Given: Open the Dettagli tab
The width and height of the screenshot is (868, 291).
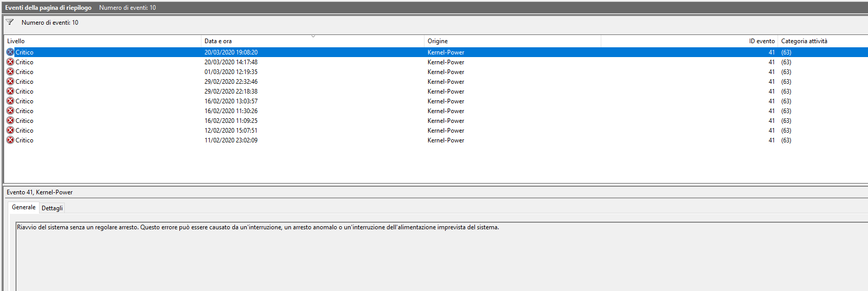Looking at the screenshot, I should (x=52, y=208).
